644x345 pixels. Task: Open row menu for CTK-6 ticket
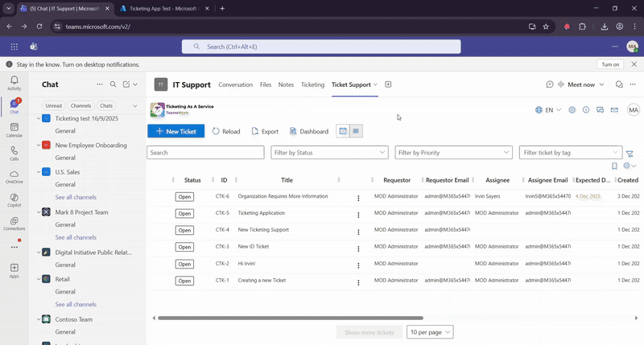click(x=358, y=198)
